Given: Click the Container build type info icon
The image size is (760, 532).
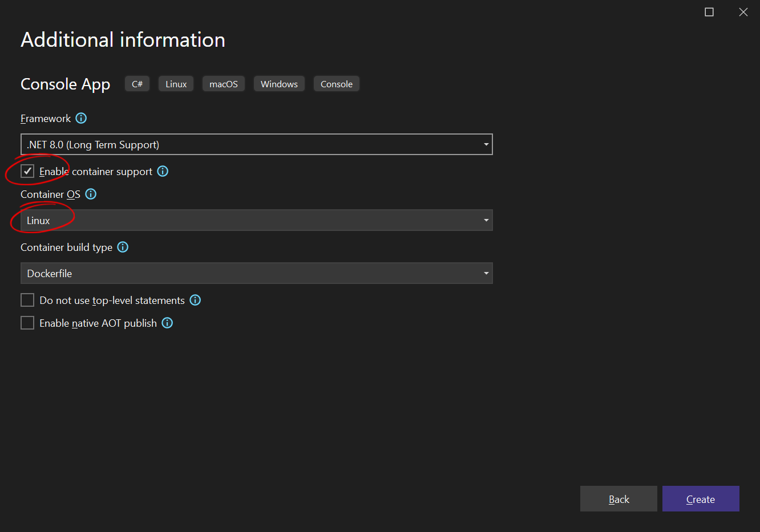Looking at the screenshot, I should (x=123, y=247).
